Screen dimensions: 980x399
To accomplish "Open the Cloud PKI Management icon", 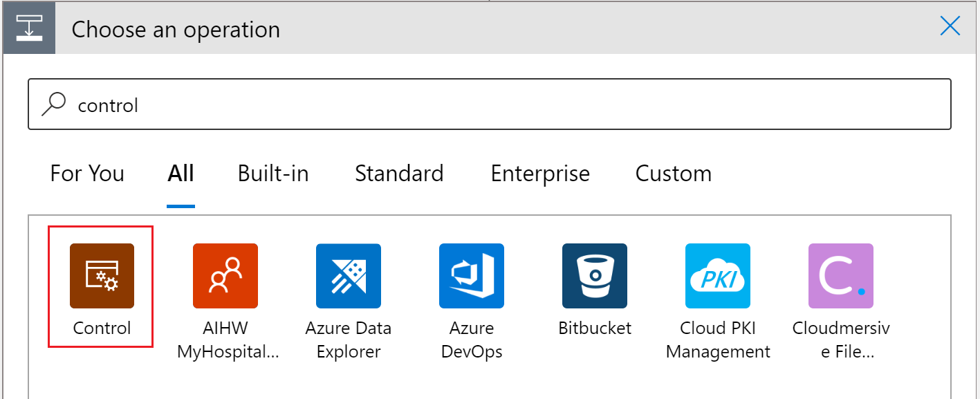I will tap(717, 275).
